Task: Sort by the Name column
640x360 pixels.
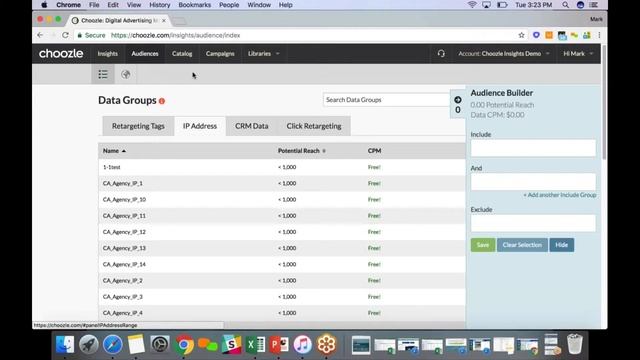Action: tap(114, 151)
